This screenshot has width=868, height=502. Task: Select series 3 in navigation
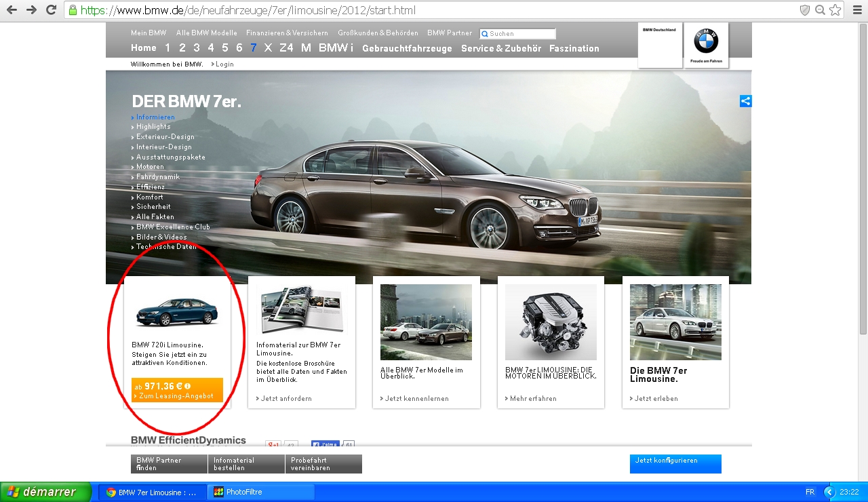(x=197, y=48)
